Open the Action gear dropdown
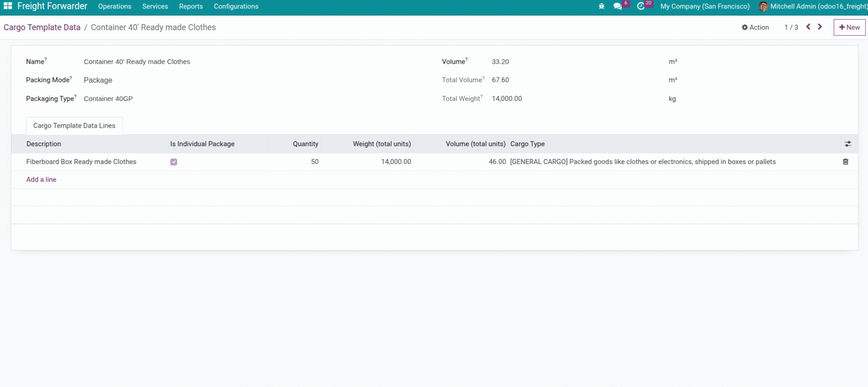The width and height of the screenshot is (868, 387). [x=755, y=27]
